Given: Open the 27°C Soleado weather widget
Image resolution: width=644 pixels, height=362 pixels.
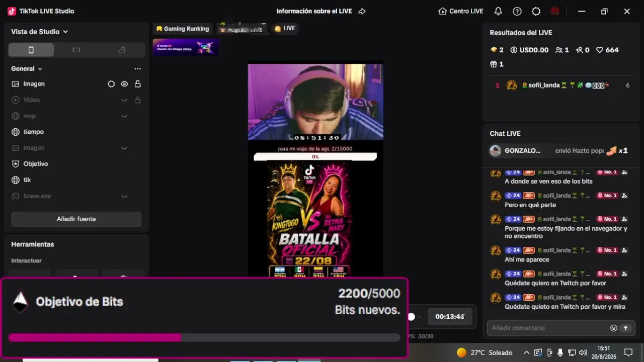Looking at the screenshot, I should click(485, 352).
